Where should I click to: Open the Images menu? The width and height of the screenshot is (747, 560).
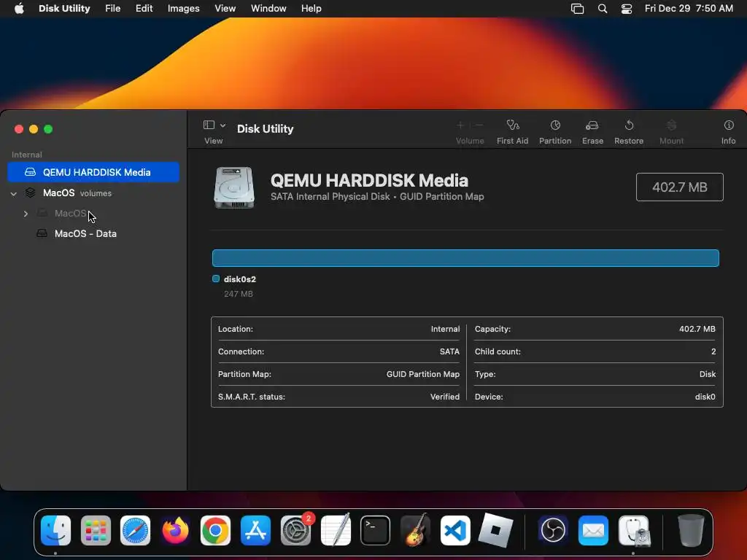(x=183, y=9)
